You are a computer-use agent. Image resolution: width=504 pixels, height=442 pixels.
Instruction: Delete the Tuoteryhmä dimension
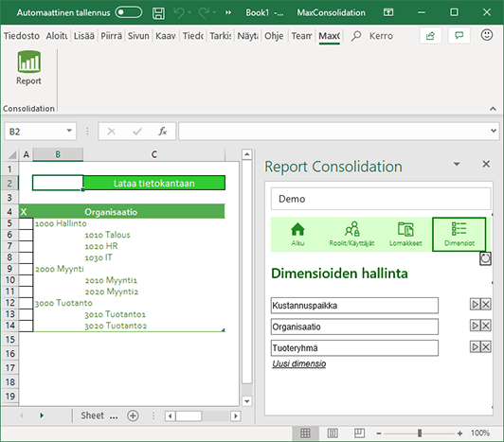tap(486, 347)
